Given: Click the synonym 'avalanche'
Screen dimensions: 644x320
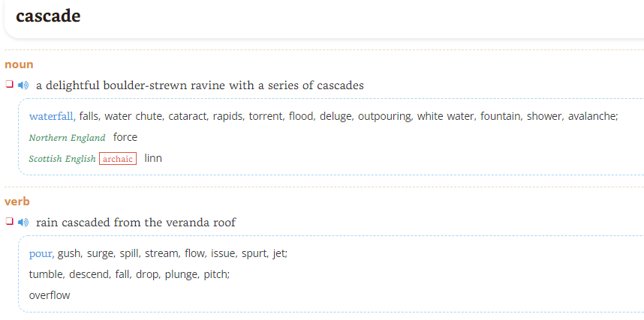Looking at the screenshot, I should coord(593,116).
